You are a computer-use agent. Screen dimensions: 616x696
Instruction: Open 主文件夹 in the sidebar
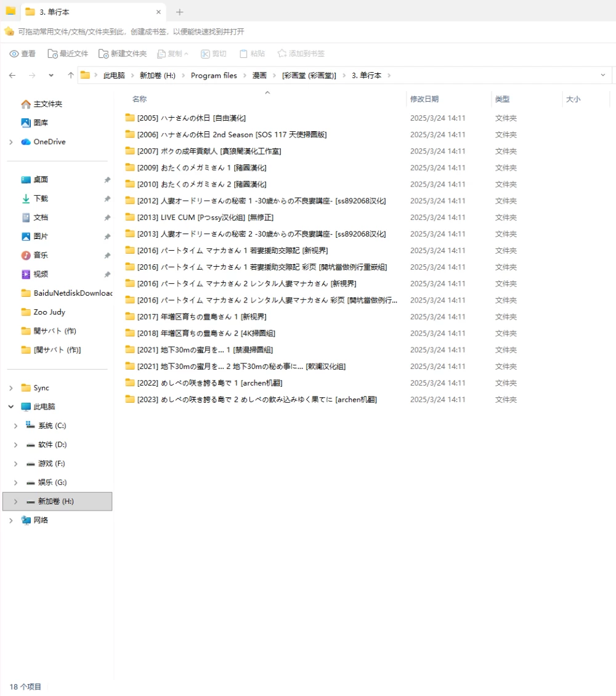42,104
